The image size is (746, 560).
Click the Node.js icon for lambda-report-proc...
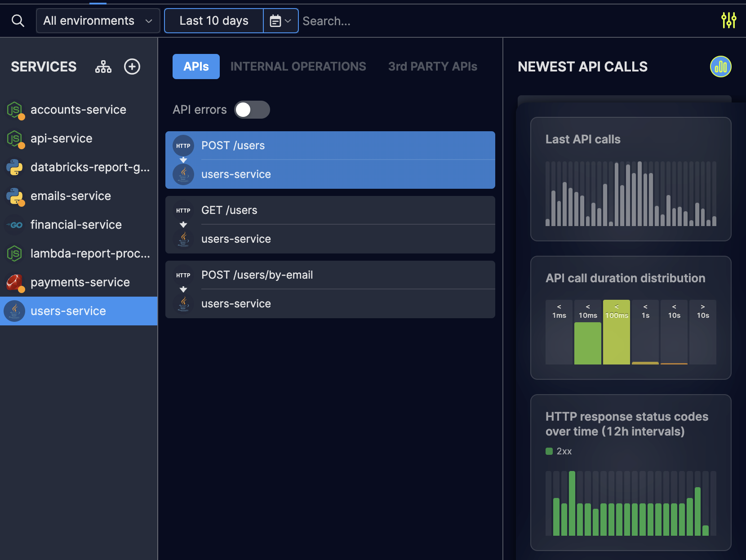[x=15, y=253]
